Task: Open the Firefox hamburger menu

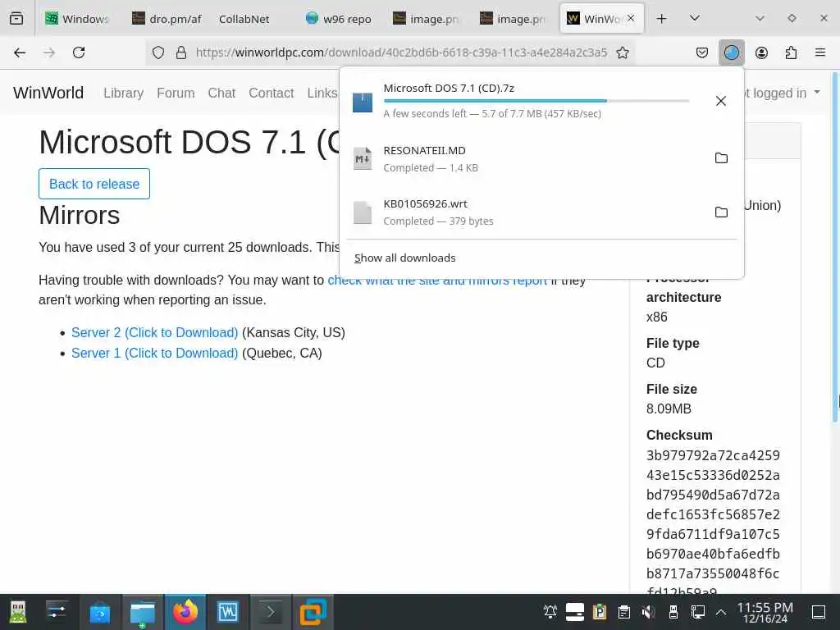Action: click(820, 52)
